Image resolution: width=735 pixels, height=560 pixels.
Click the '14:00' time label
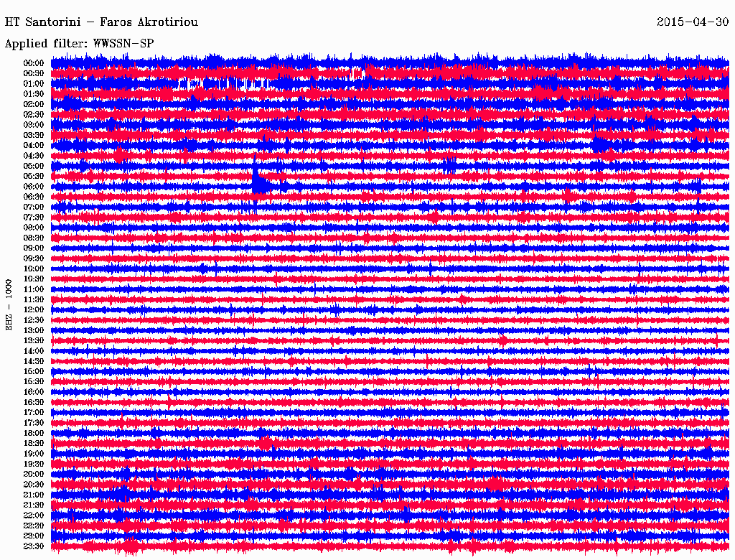pos(34,351)
